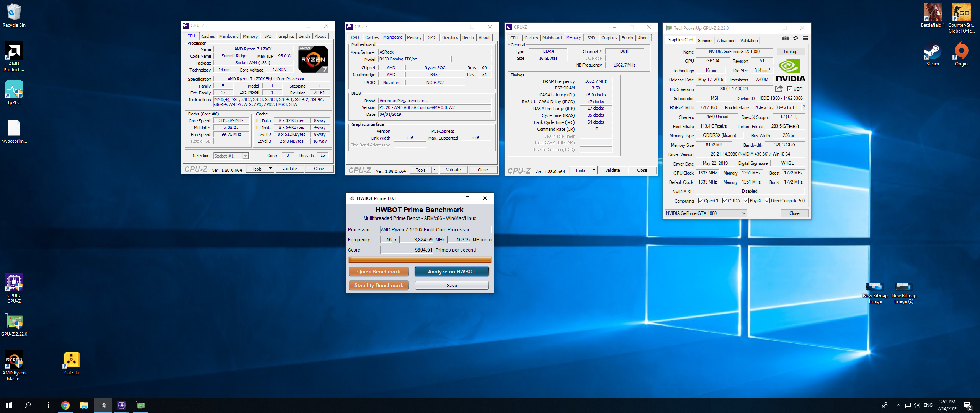Switch to SPD tab in Mainboard CPU-Z window
The image size is (980, 413).
pyautogui.click(x=431, y=37)
